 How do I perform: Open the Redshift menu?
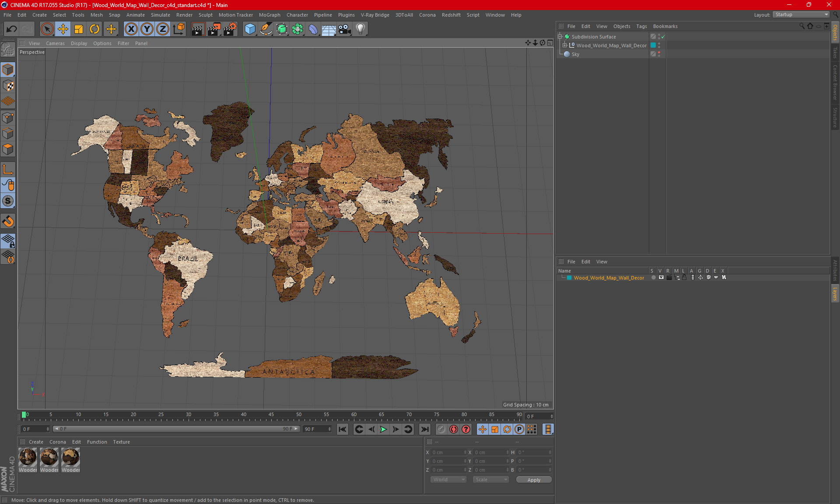(x=451, y=15)
